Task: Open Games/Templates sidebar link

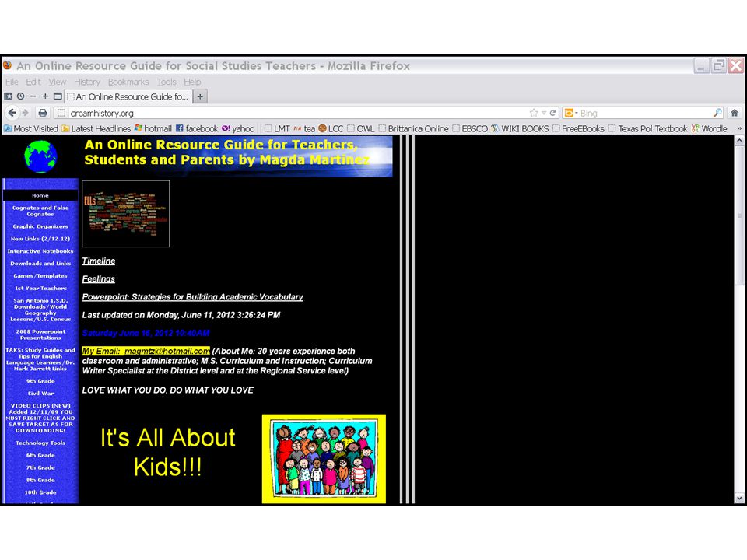Action: [x=40, y=275]
